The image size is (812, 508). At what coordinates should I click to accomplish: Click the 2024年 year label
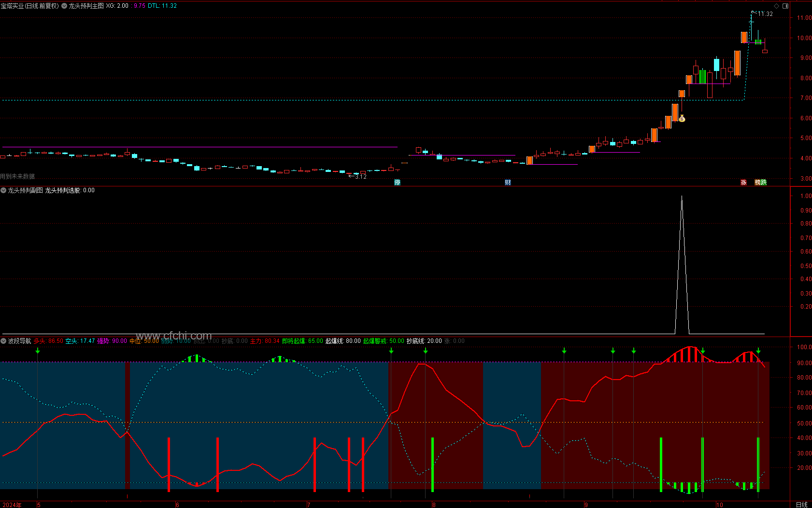[x=12, y=505]
